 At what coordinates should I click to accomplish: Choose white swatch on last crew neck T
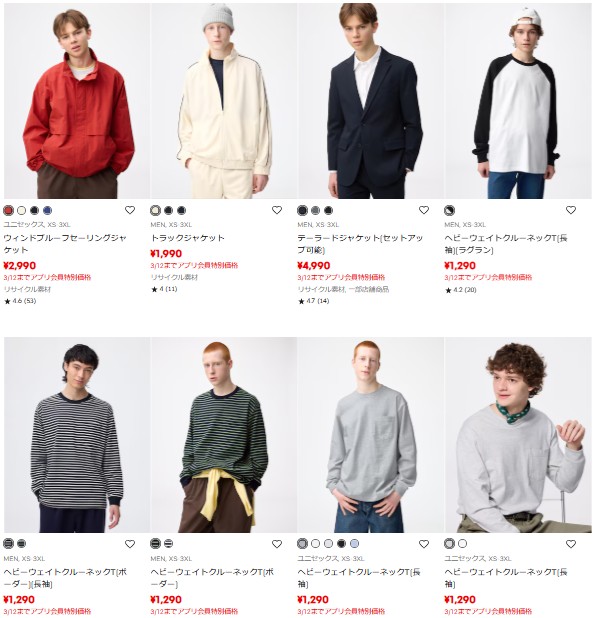[462, 544]
